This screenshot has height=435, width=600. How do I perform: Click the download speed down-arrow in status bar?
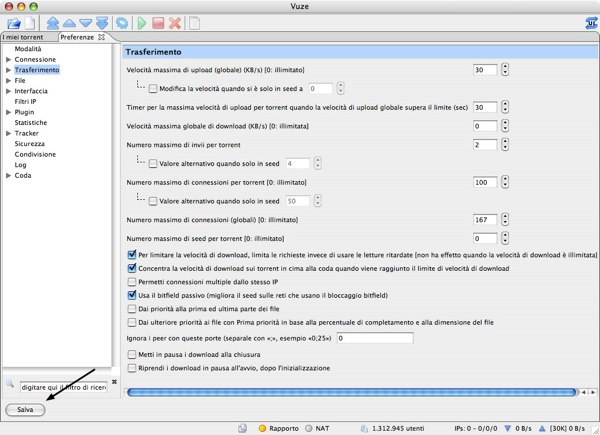tap(507, 428)
